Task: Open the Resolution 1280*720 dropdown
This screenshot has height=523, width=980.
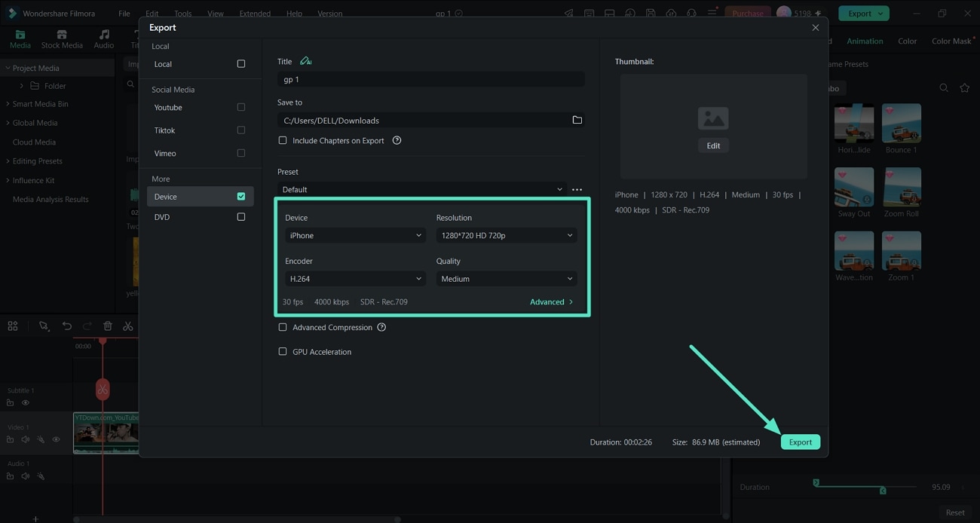Action: [507, 235]
